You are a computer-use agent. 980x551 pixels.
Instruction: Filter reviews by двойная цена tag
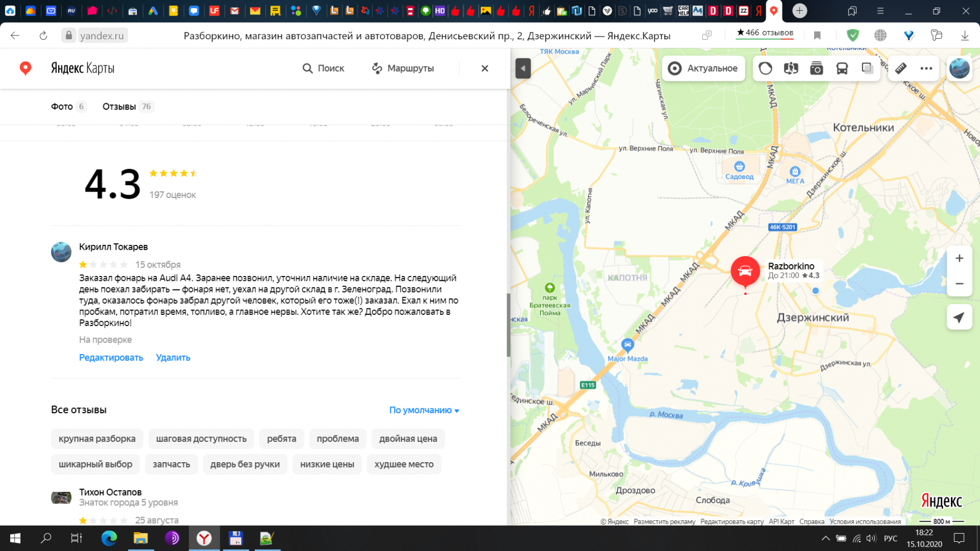click(x=408, y=439)
